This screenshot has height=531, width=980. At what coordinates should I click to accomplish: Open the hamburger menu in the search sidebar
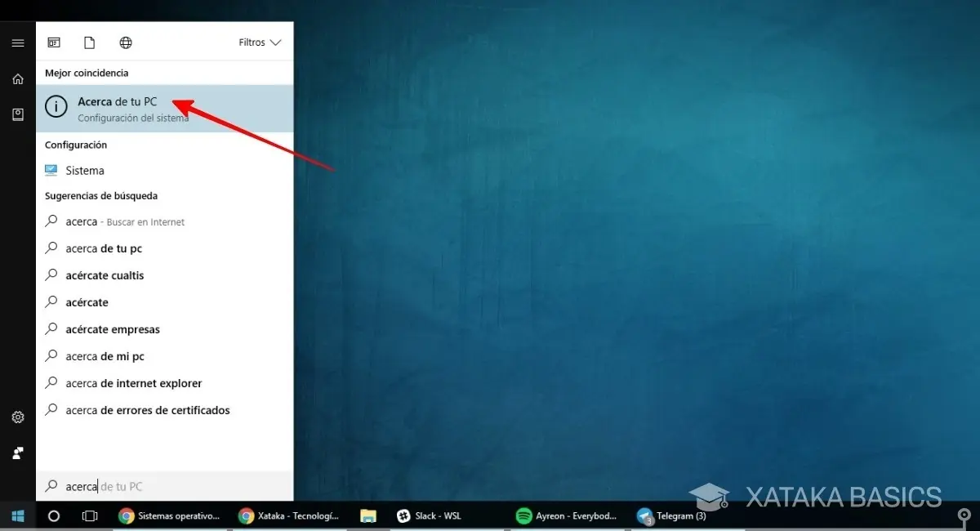[18, 42]
